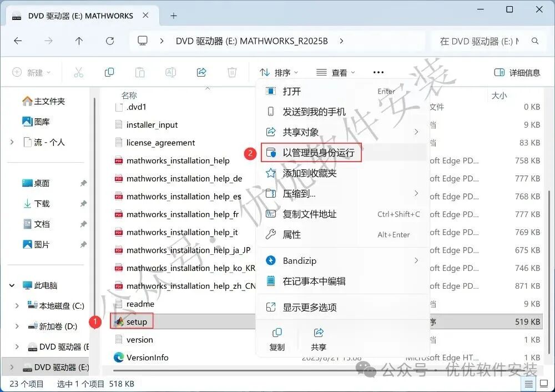Select mathworks_installation_help_ja_JP file

(182, 250)
